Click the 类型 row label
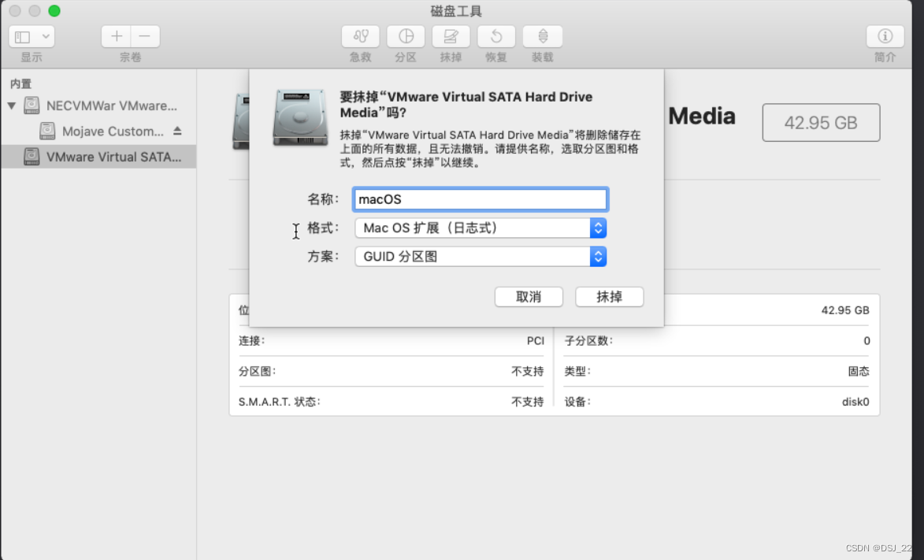The width and height of the screenshot is (924, 560). [x=577, y=372]
